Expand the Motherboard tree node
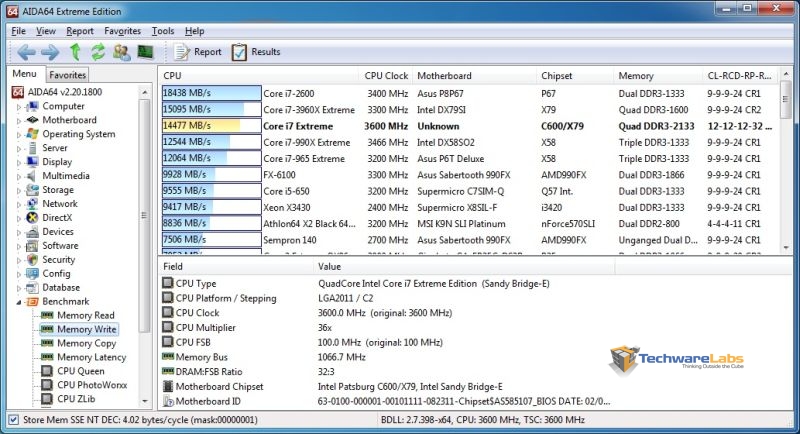This screenshot has width=800, height=434. [19, 121]
